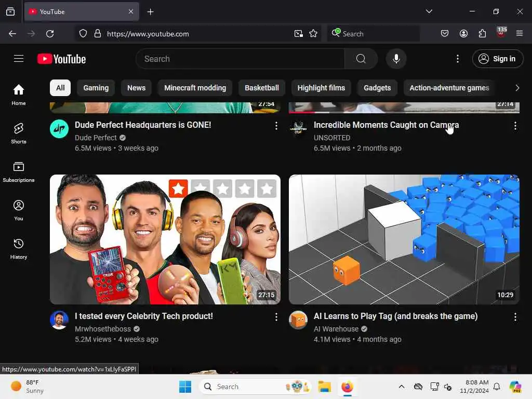Image resolution: width=532 pixels, height=399 pixels.
Task: Open I tested every Celebrity Tech product! title
Action: [144, 316]
